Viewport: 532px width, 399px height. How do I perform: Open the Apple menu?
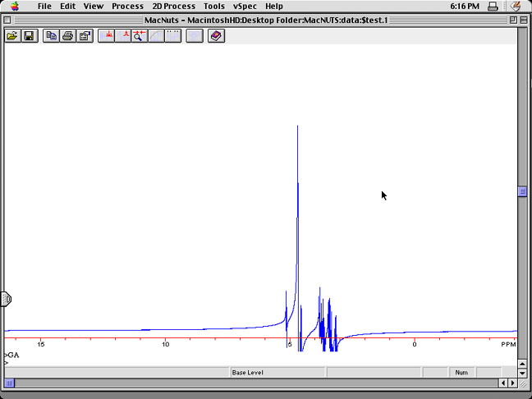point(14,6)
